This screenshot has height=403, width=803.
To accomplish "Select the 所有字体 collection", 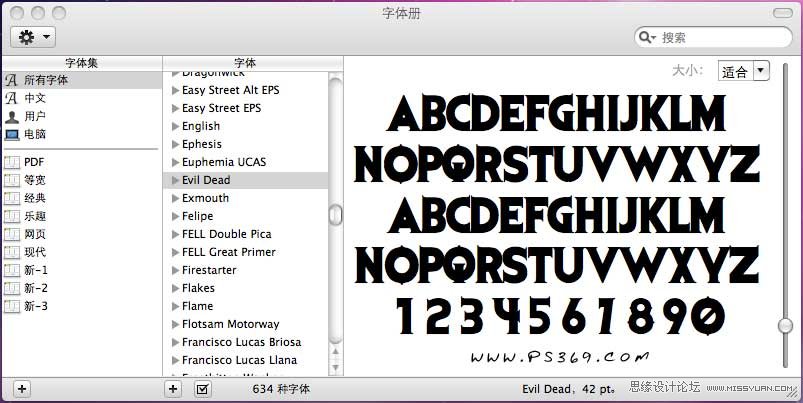I will tap(82, 80).
